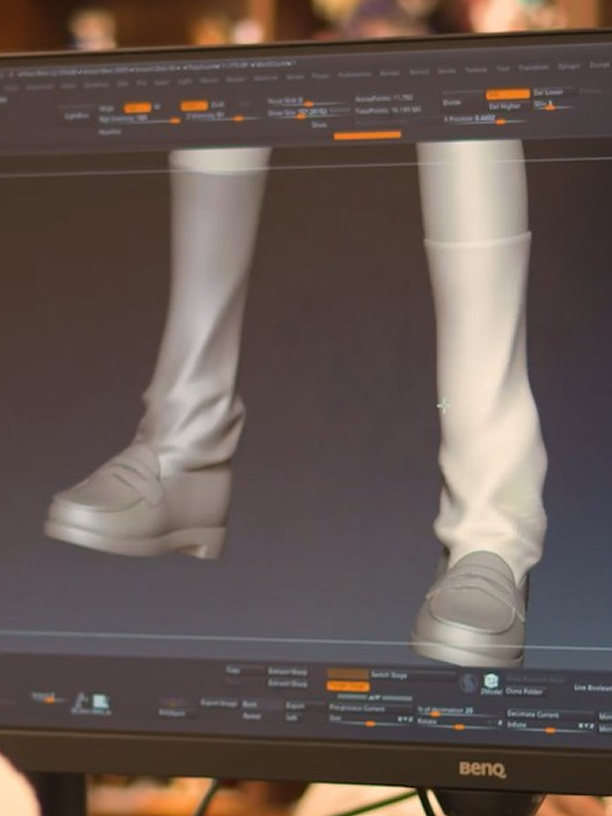Open the Zplugin menu
This screenshot has height=816, width=612.
[569, 67]
